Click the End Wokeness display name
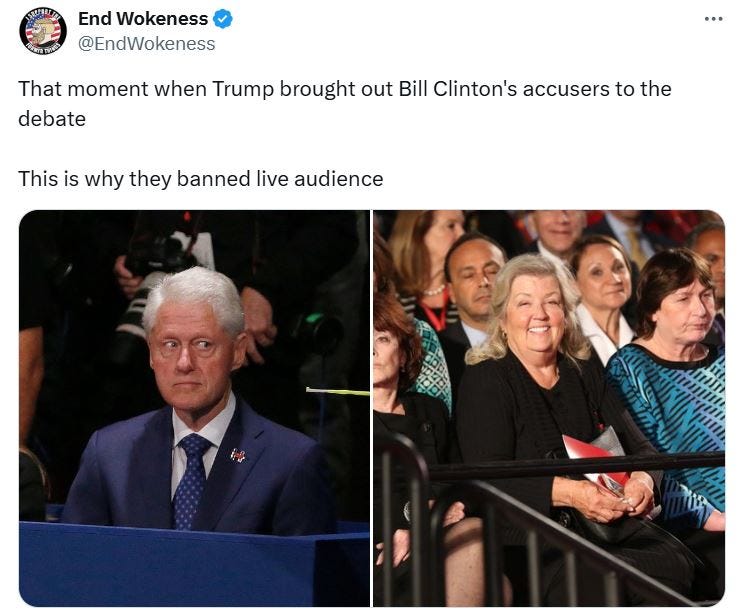Viewport: 738px width, 616px height. tap(143, 19)
